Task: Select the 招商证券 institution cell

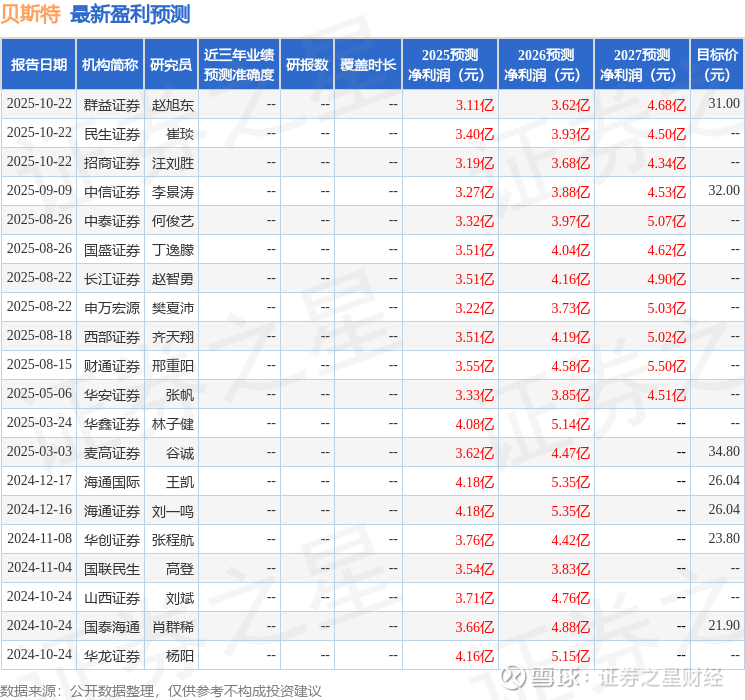Action: click(x=112, y=163)
